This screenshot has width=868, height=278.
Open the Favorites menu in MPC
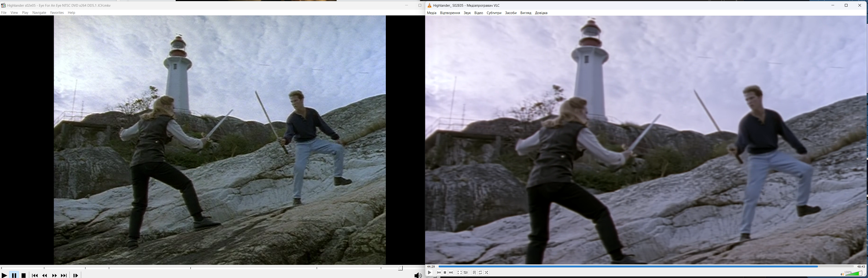click(57, 12)
